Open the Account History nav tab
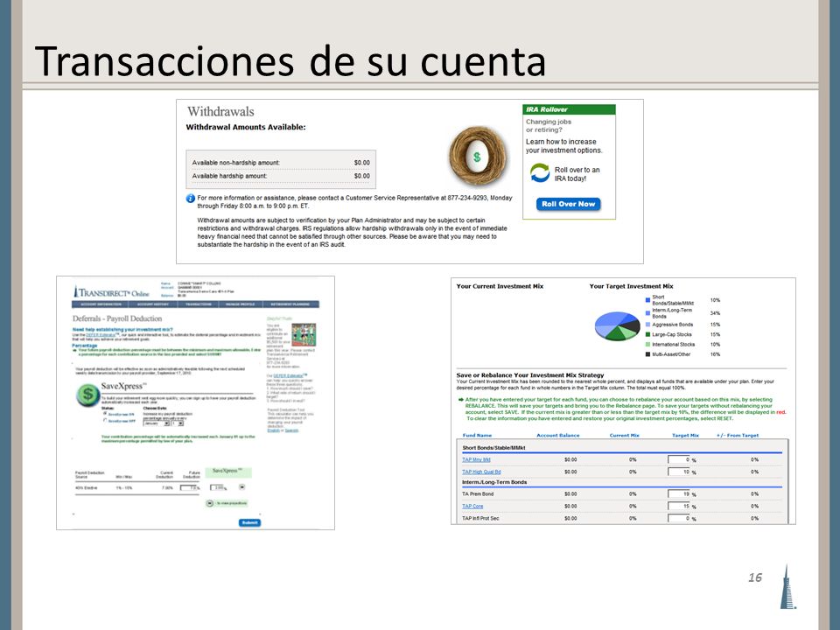 pyautogui.click(x=152, y=304)
